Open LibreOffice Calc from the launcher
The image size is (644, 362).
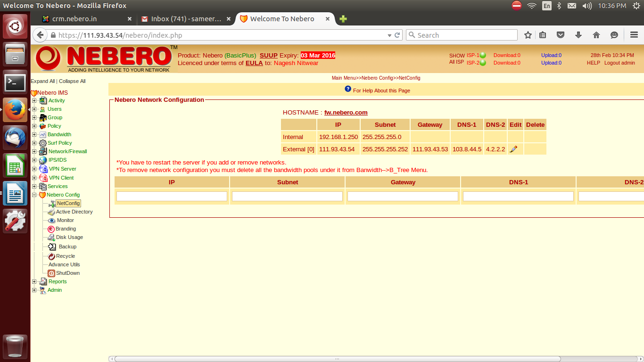coord(15,166)
